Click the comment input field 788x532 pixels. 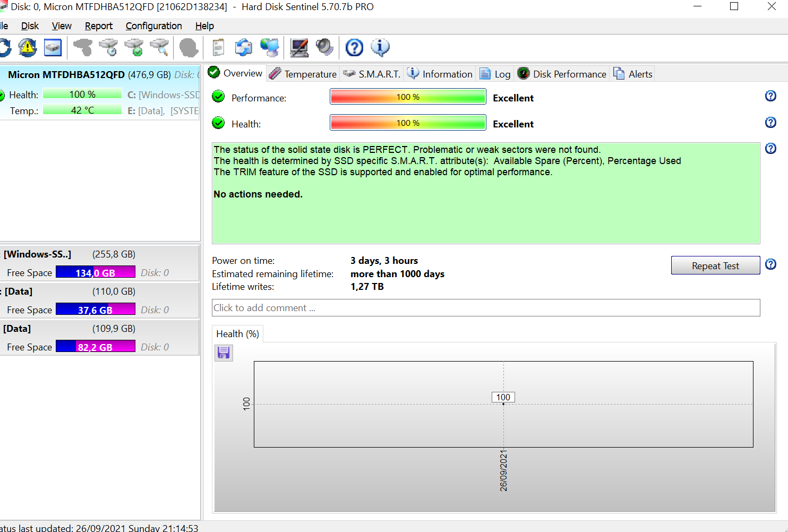tap(486, 308)
